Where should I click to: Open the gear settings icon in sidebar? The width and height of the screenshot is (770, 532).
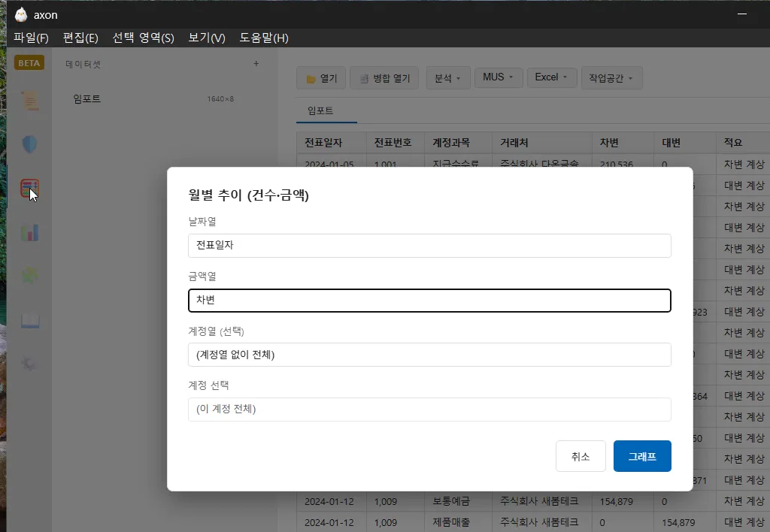(x=29, y=364)
